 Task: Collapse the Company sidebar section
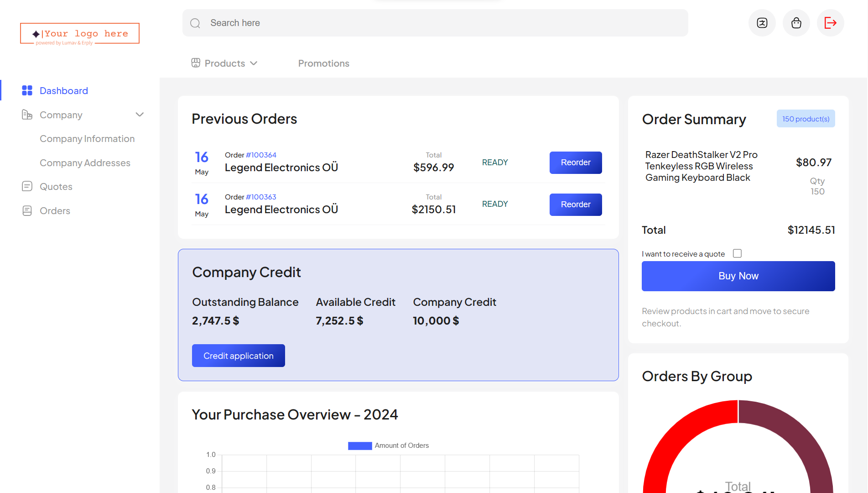(x=140, y=115)
